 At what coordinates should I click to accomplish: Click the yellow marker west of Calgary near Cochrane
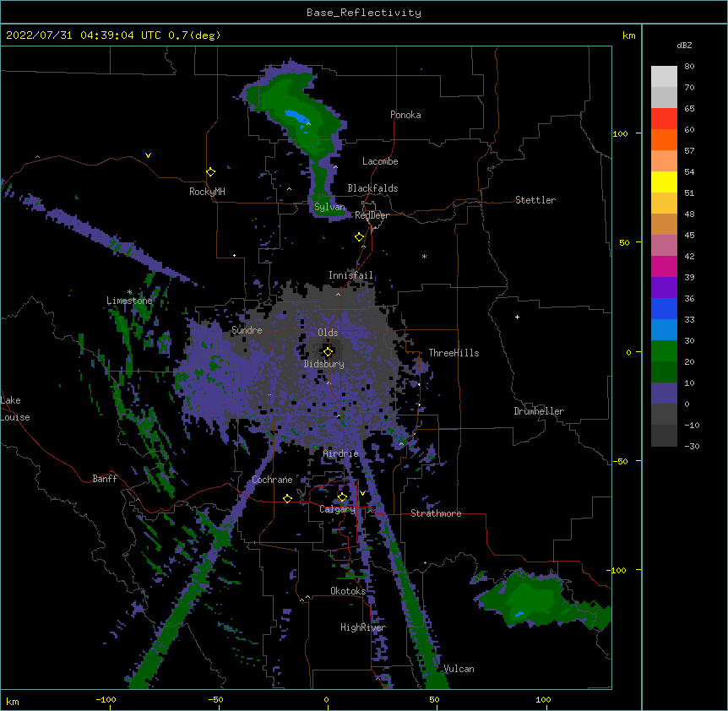click(287, 498)
